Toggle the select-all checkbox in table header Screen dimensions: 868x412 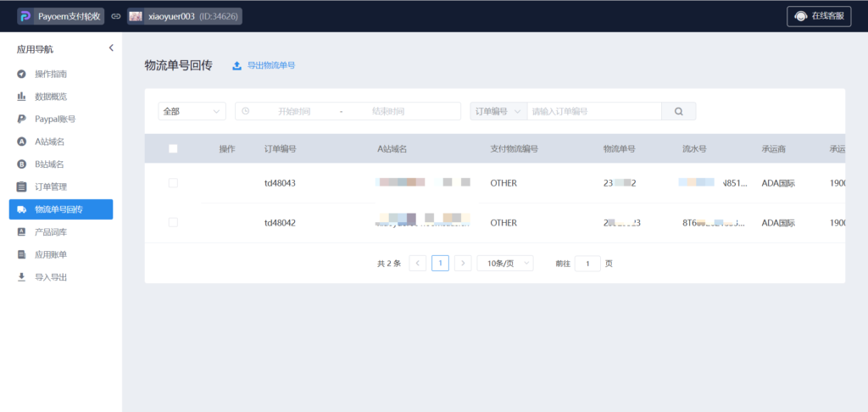click(173, 148)
